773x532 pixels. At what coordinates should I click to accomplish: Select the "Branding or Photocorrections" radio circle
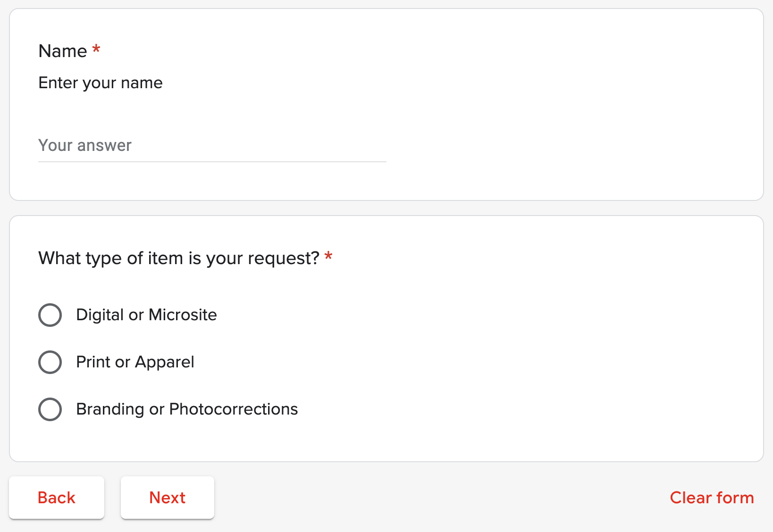pyautogui.click(x=50, y=409)
